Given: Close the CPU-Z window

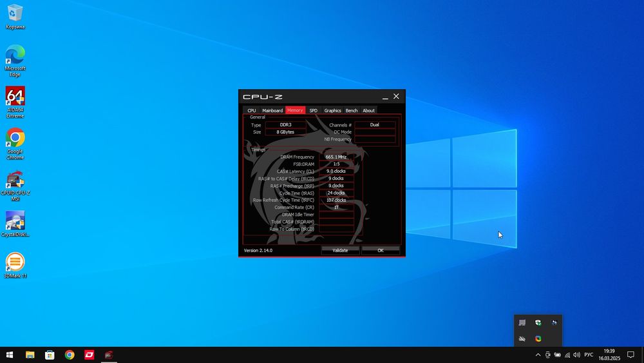Looking at the screenshot, I should [x=396, y=96].
